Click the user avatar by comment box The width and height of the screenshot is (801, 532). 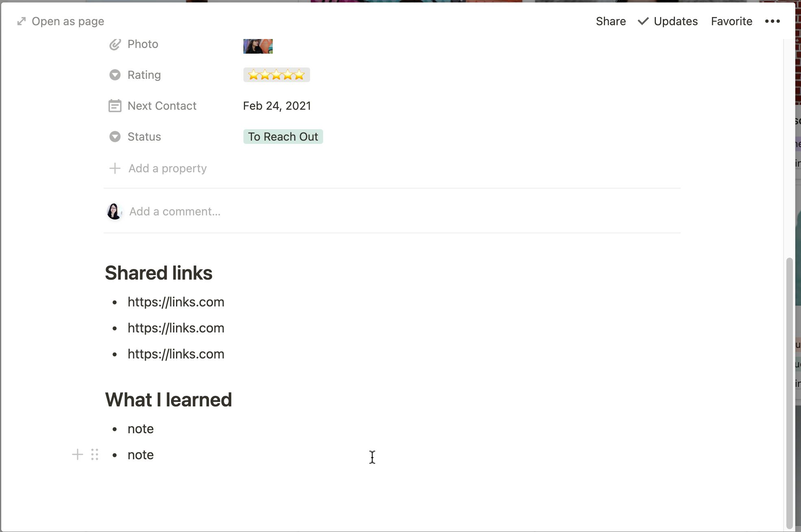pos(114,211)
